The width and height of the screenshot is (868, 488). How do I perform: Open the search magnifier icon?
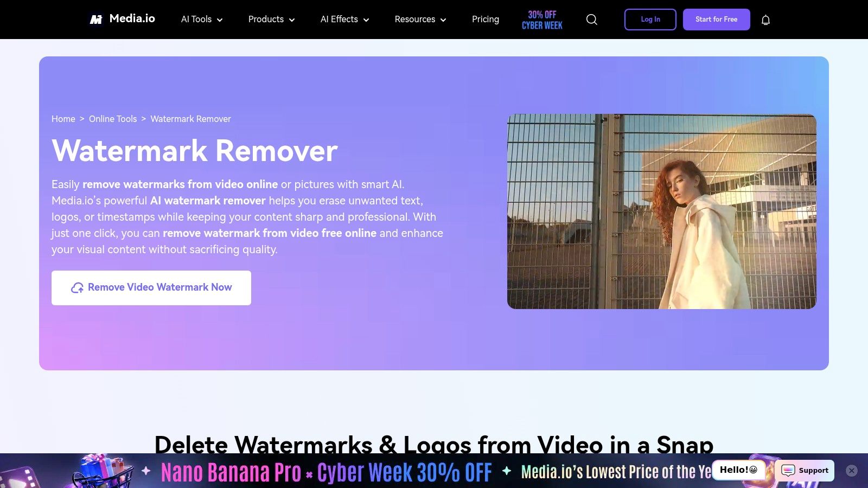(592, 20)
